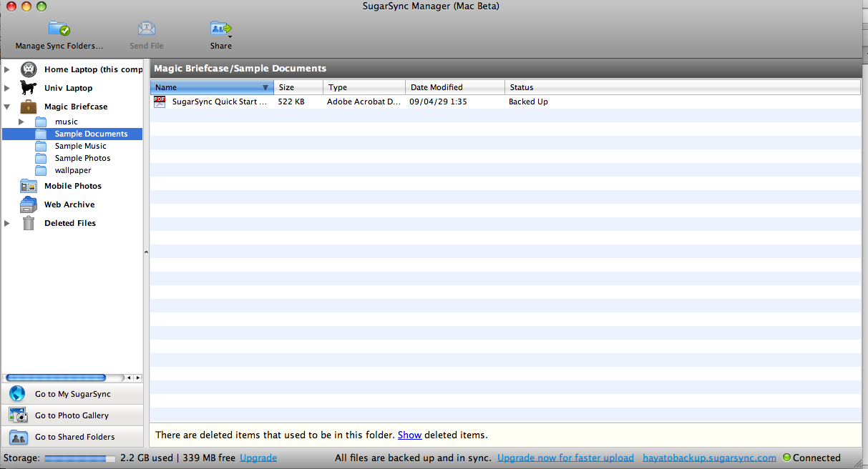This screenshot has height=469, width=868.
Task: Select the SugarSync Quick Start file name
Action: [x=219, y=102]
